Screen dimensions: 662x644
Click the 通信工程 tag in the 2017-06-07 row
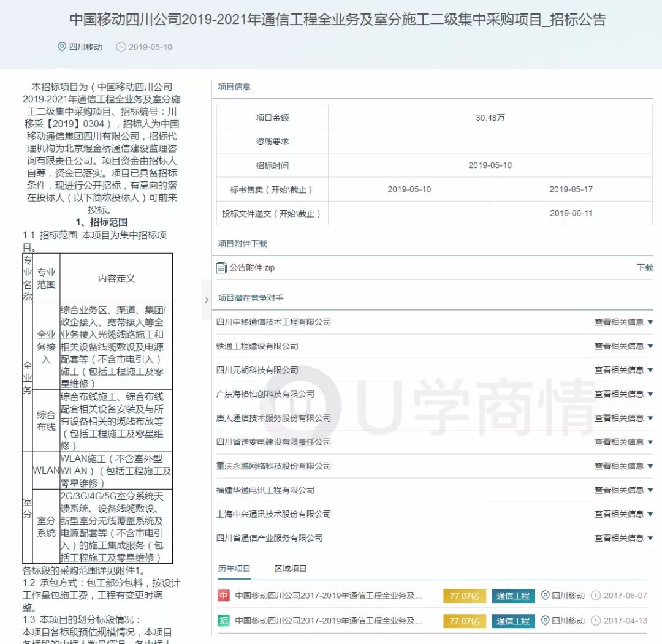coord(513,596)
